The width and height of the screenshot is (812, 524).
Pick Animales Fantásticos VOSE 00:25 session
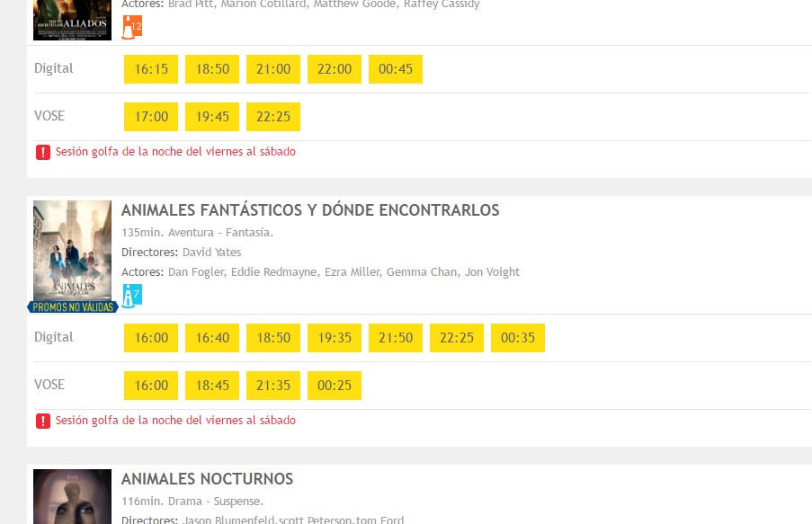335,386
